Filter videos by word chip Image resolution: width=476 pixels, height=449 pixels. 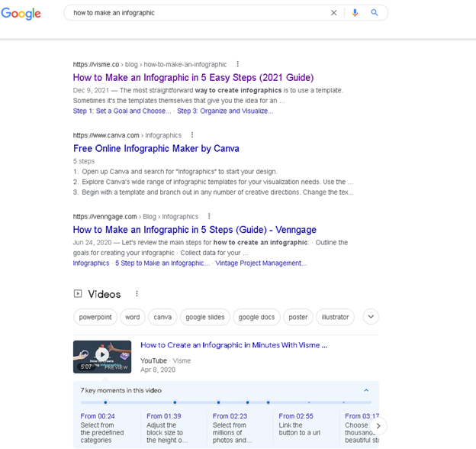point(133,317)
